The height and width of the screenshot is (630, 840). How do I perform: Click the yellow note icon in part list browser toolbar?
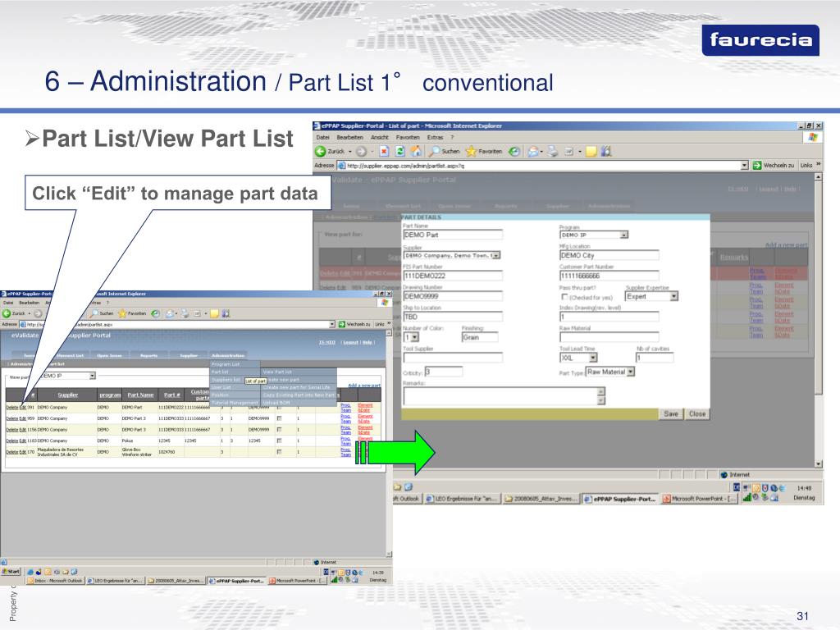point(214,313)
